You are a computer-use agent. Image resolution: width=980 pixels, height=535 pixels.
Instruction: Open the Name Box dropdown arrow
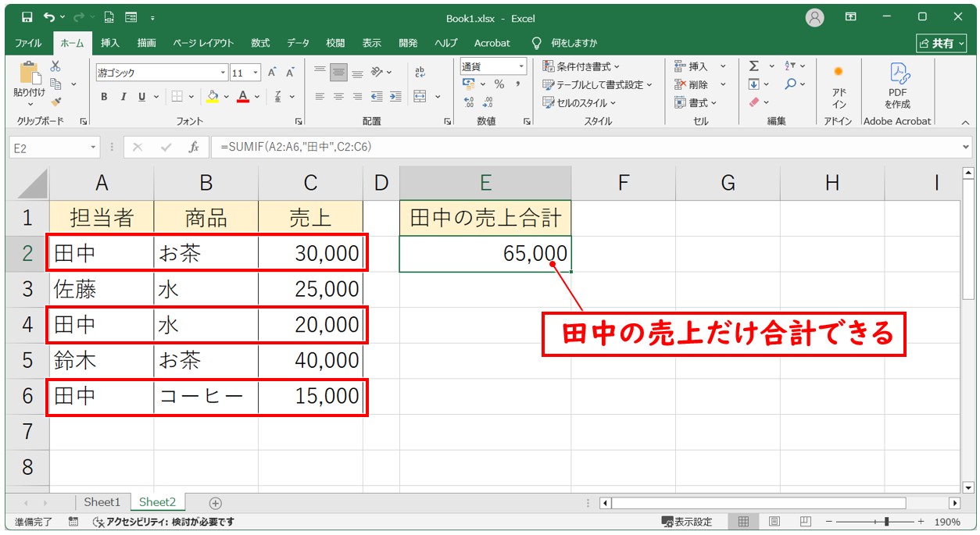(x=94, y=147)
